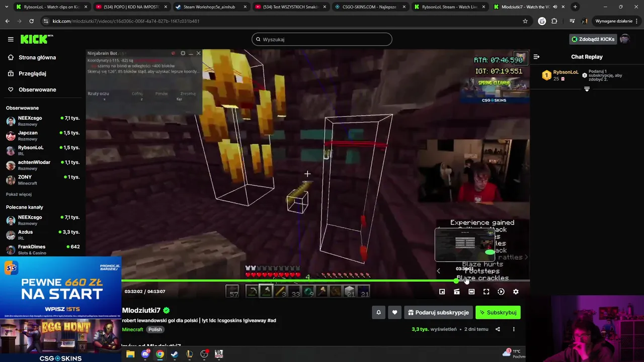Bookmark this page with star
The width and height of the screenshot is (644, 362).
(525, 21)
